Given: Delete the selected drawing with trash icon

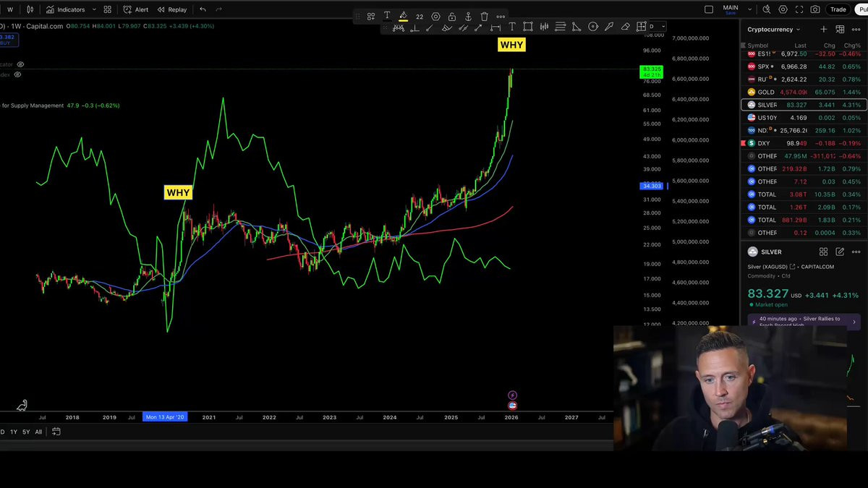Looking at the screenshot, I should [484, 17].
